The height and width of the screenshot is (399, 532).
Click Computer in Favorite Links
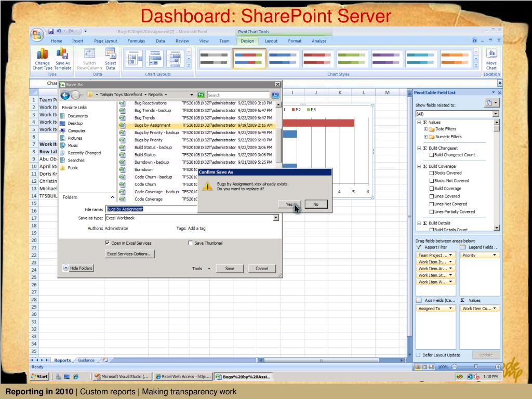click(76, 131)
